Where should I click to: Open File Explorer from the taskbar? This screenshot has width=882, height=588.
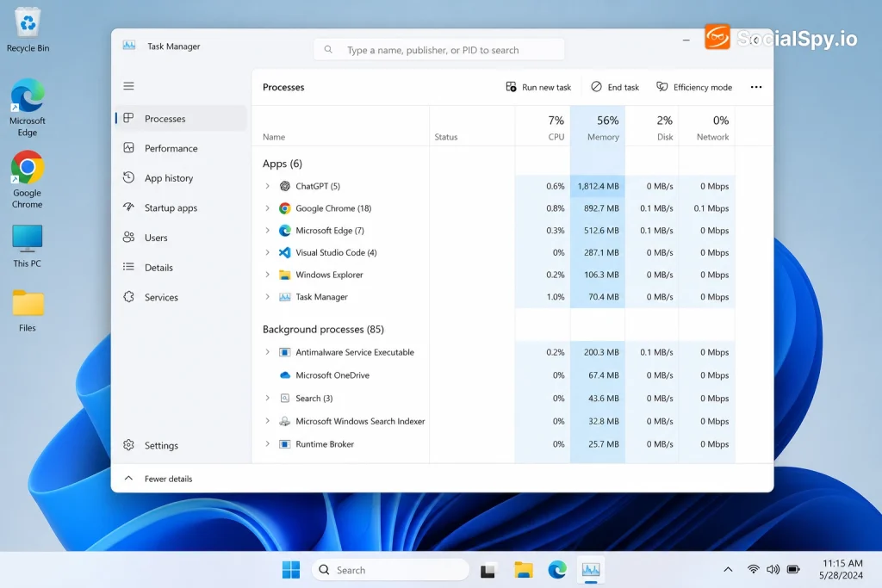[523, 570]
